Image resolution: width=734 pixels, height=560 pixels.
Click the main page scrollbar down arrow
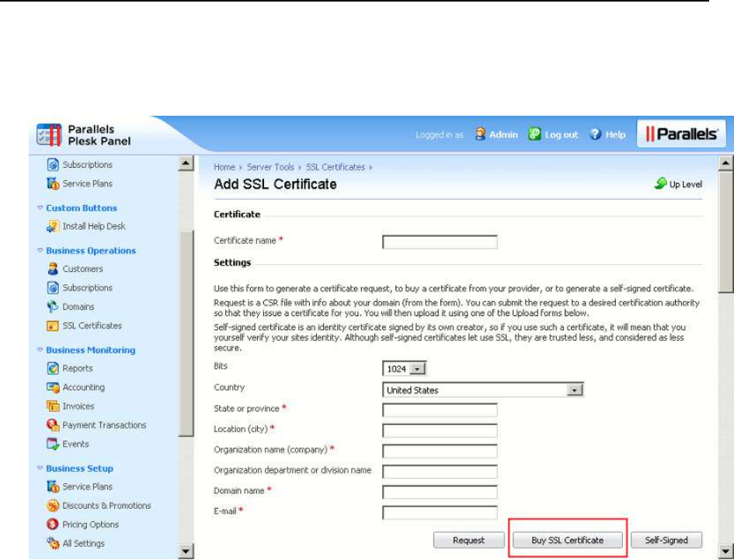pos(725,551)
